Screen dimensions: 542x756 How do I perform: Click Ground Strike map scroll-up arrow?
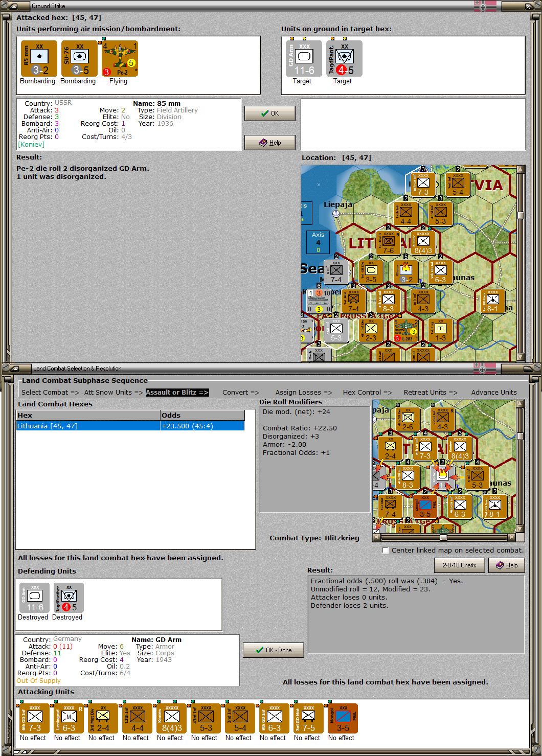[x=521, y=169]
